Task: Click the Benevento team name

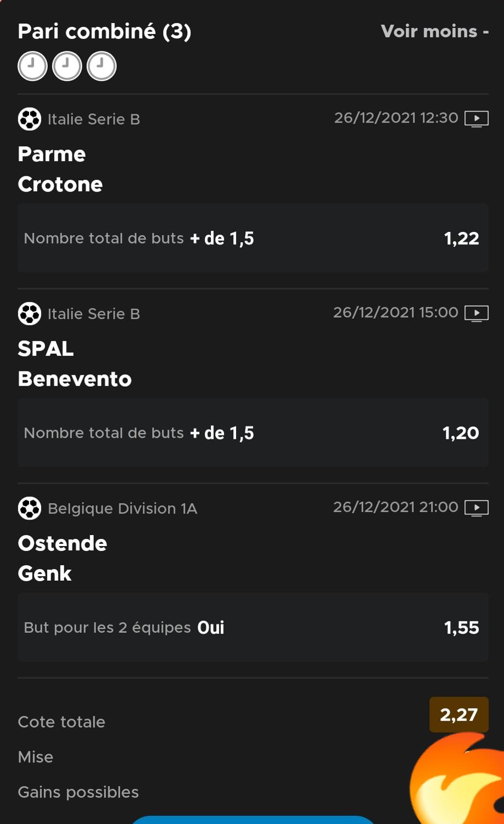Action: [x=75, y=379]
